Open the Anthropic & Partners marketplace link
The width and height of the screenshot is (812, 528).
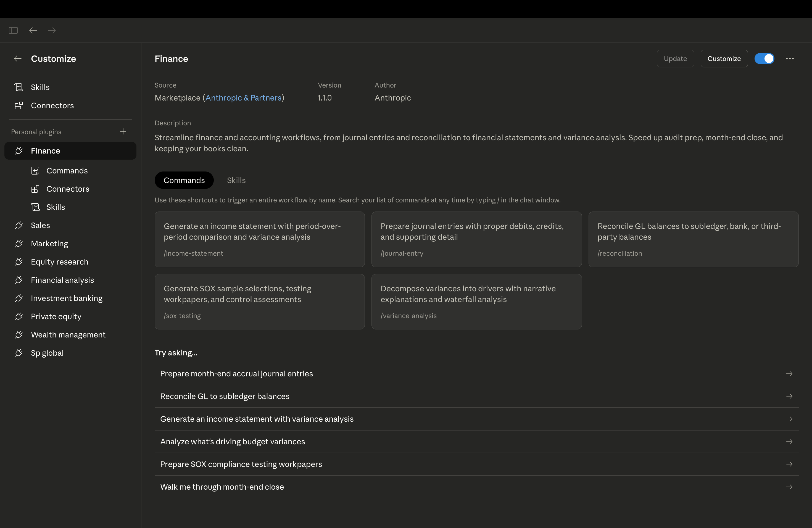pos(243,98)
